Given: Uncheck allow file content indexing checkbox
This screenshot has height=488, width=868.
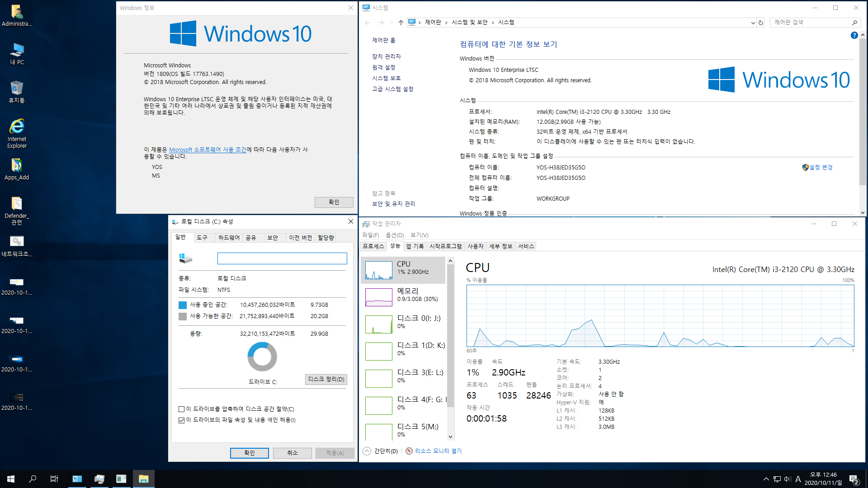Looking at the screenshot, I should click(182, 420).
